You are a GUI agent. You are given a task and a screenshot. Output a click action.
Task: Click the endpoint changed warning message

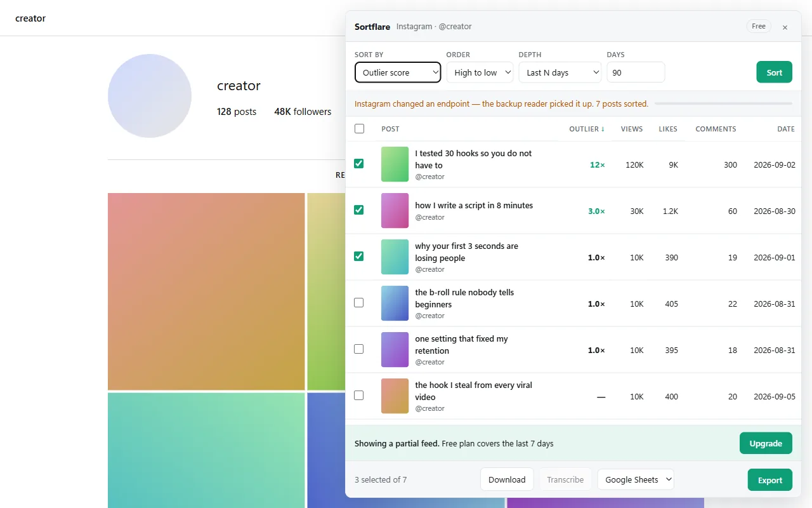(501, 104)
